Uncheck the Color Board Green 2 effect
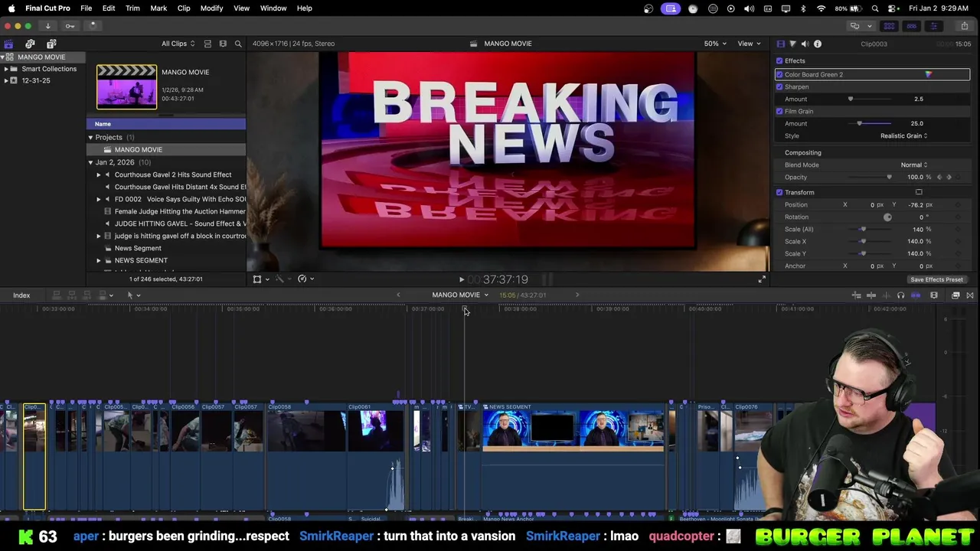This screenshot has width=980, height=551. 779,75
